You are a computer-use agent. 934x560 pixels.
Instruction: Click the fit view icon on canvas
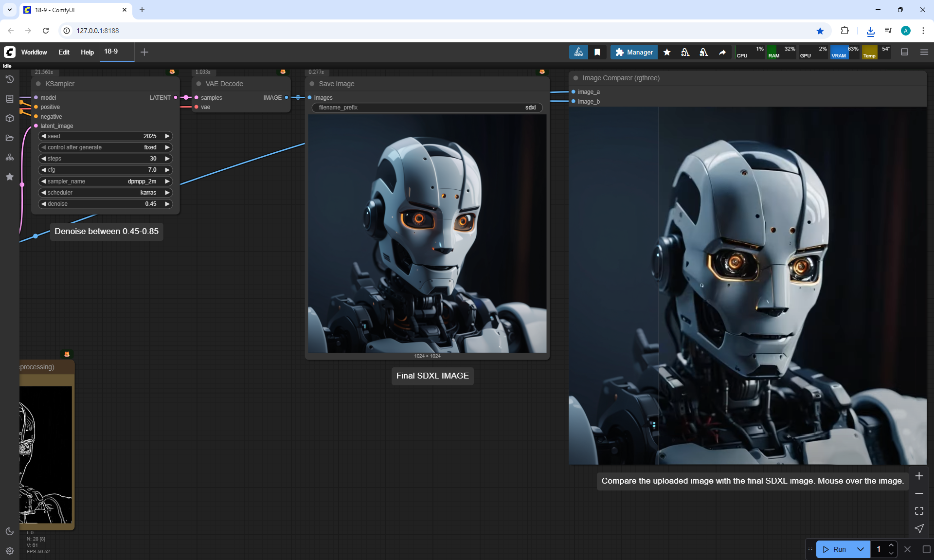pyautogui.click(x=919, y=511)
